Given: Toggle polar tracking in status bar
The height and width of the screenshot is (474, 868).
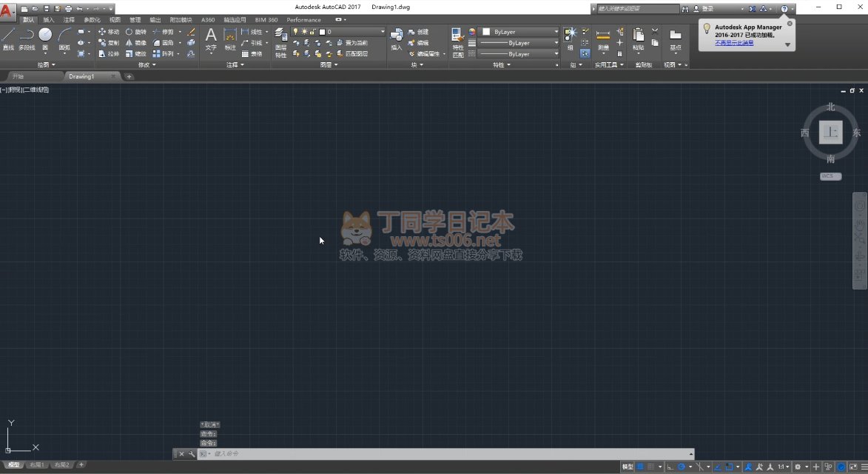Looking at the screenshot, I should 682,467.
